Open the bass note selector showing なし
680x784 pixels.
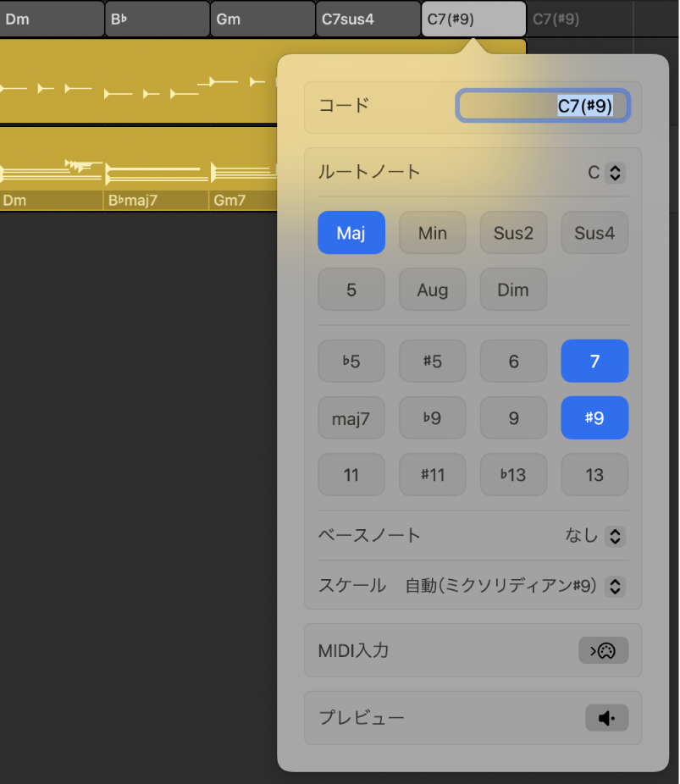click(615, 535)
